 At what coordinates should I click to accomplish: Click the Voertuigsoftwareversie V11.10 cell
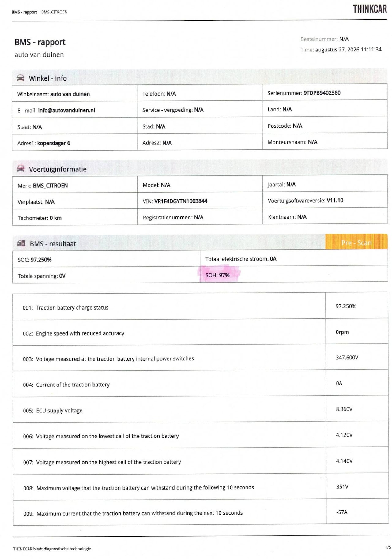(x=325, y=200)
